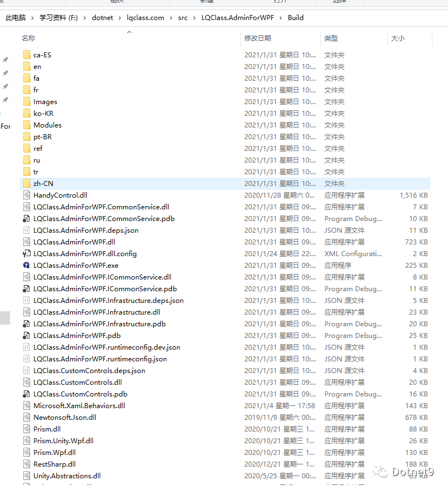448x490 pixels.
Task: Click LQClass.AdminForWPF.runtimeconfig.json file icon
Action: (x=27, y=359)
